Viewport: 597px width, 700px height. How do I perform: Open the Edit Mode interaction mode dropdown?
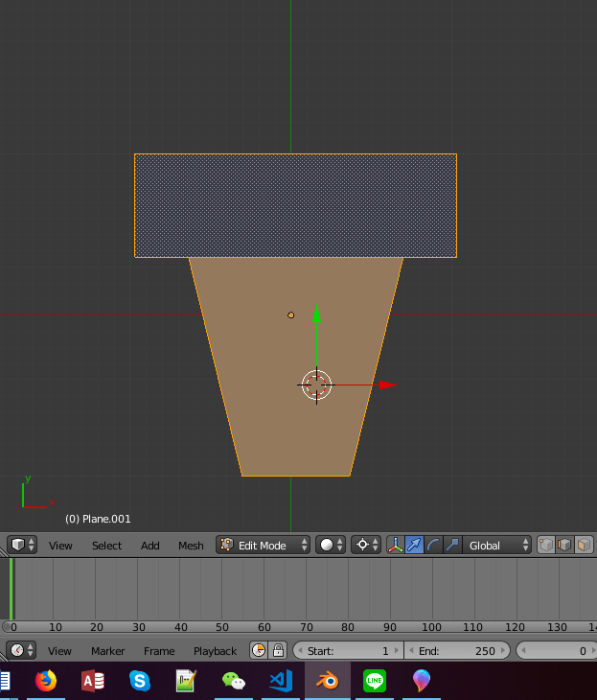point(263,545)
